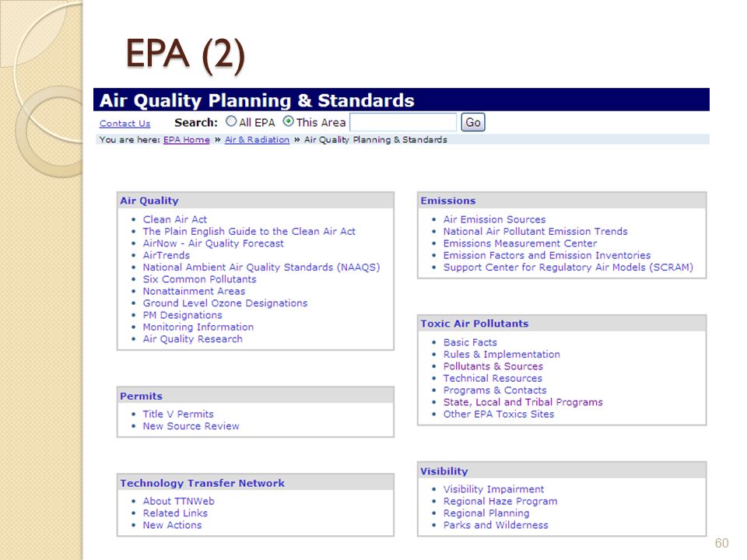This screenshot has width=747, height=560.
Task: Open AirNow - Air Quality Forecast link
Action: click(213, 243)
